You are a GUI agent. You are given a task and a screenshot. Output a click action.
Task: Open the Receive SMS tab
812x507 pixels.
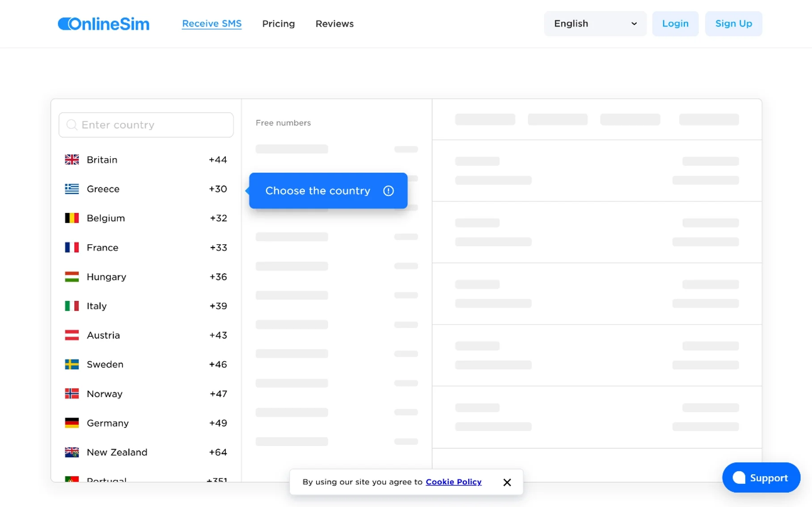(211, 24)
